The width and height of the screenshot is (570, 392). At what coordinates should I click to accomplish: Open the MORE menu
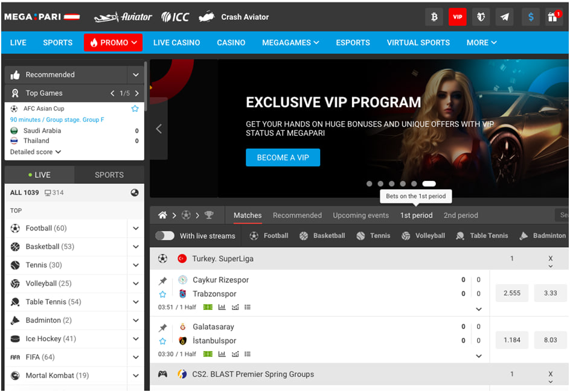point(481,42)
